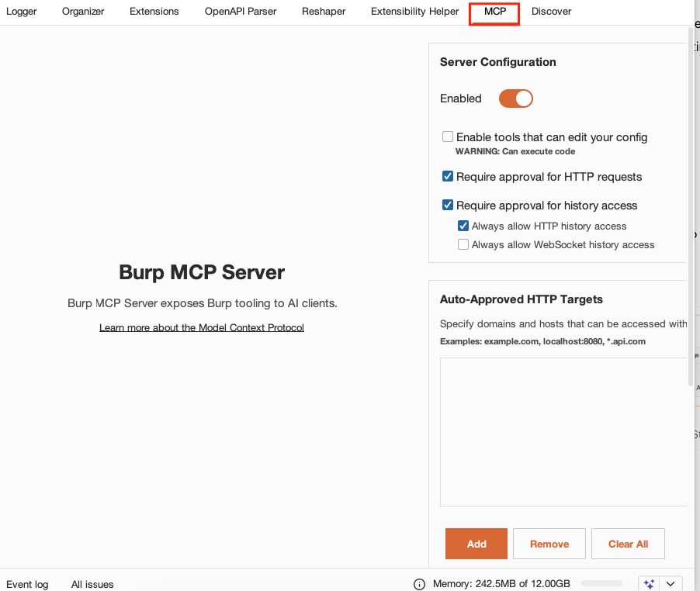Click the 'Burp MCP Server' title
700x591 pixels.
click(202, 272)
